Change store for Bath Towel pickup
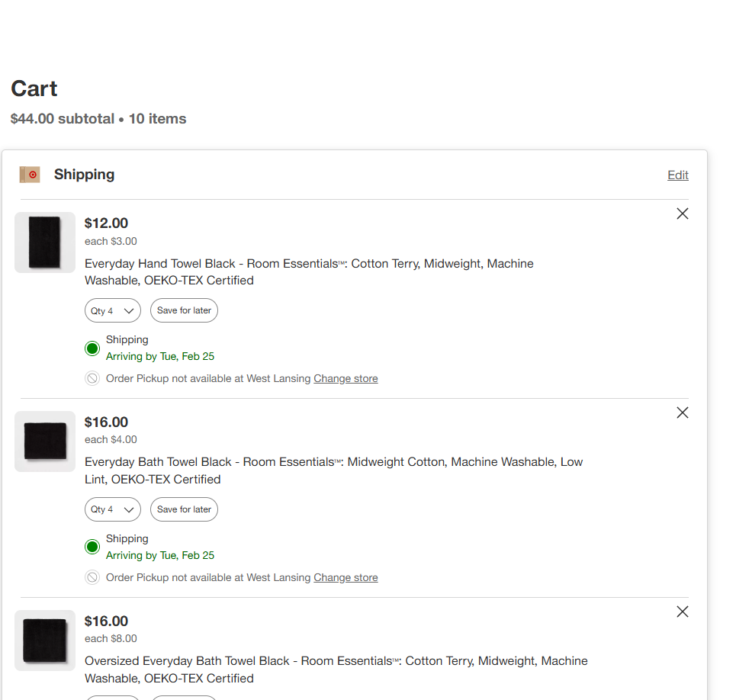This screenshot has height=700, width=736. point(346,577)
